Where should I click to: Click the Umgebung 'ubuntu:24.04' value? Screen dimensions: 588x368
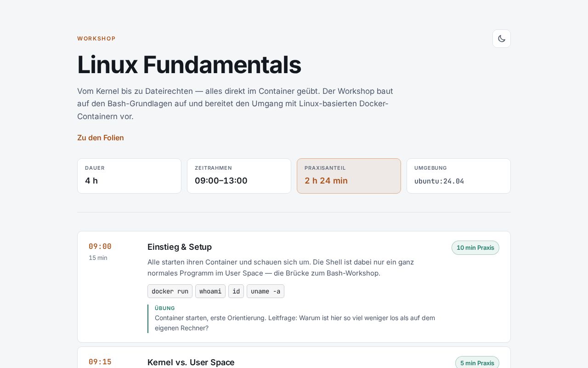pyautogui.click(x=439, y=181)
